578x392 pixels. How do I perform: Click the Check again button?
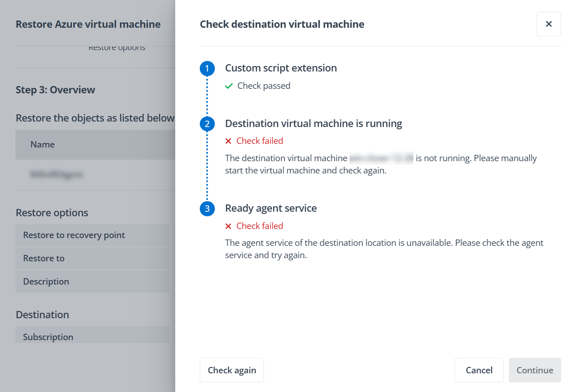pos(232,370)
